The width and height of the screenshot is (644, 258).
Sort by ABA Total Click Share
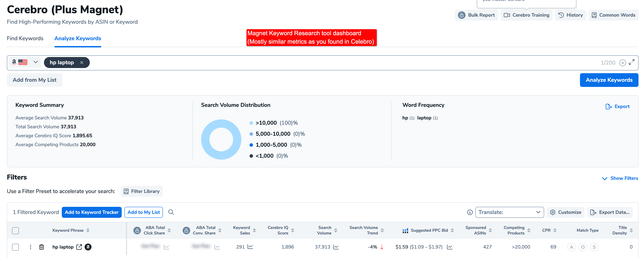(169, 230)
